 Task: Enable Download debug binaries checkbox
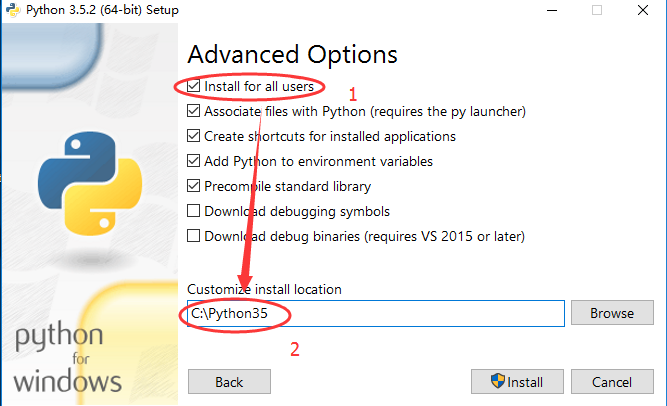(x=194, y=236)
